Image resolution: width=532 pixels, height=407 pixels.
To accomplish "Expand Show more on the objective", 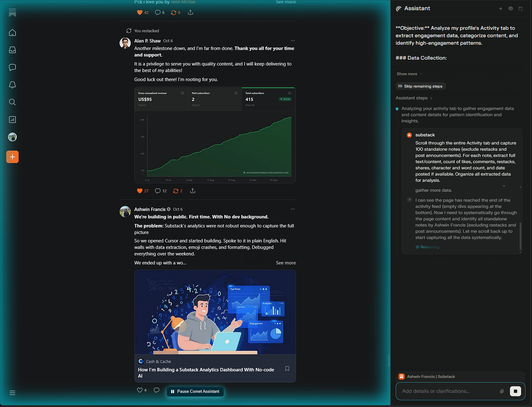I will [410, 74].
